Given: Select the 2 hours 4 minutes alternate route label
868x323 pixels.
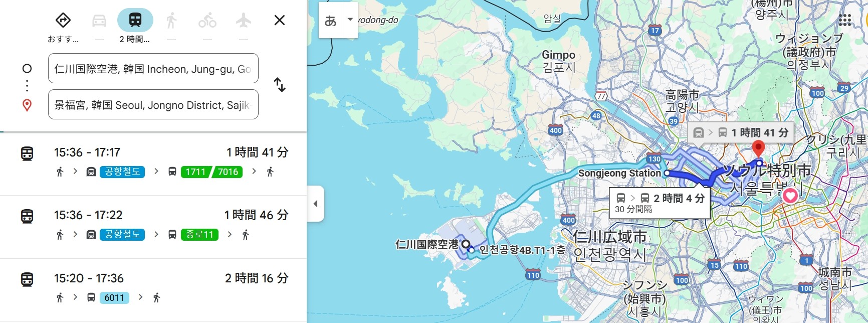Looking at the screenshot, I should [x=660, y=203].
